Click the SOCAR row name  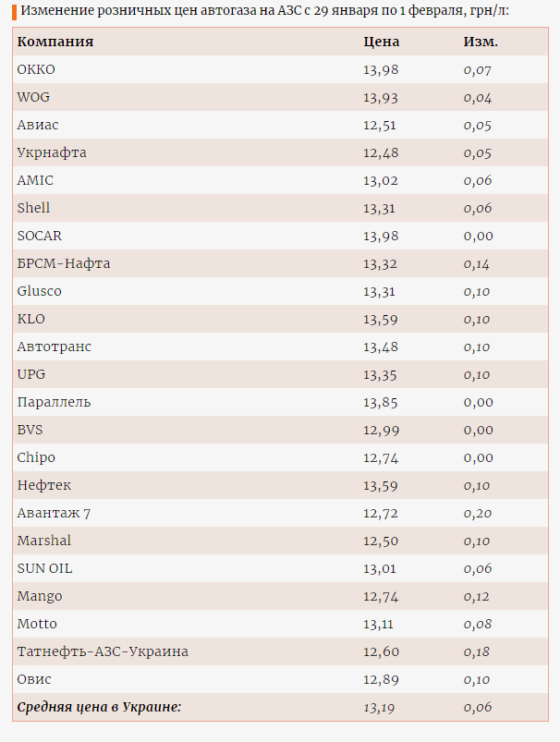[40, 236]
